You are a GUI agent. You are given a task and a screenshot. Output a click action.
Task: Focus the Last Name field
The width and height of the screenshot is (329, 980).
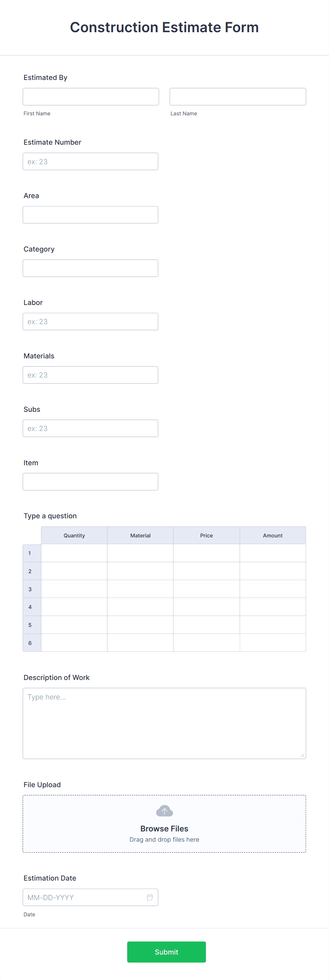[x=238, y=97]
